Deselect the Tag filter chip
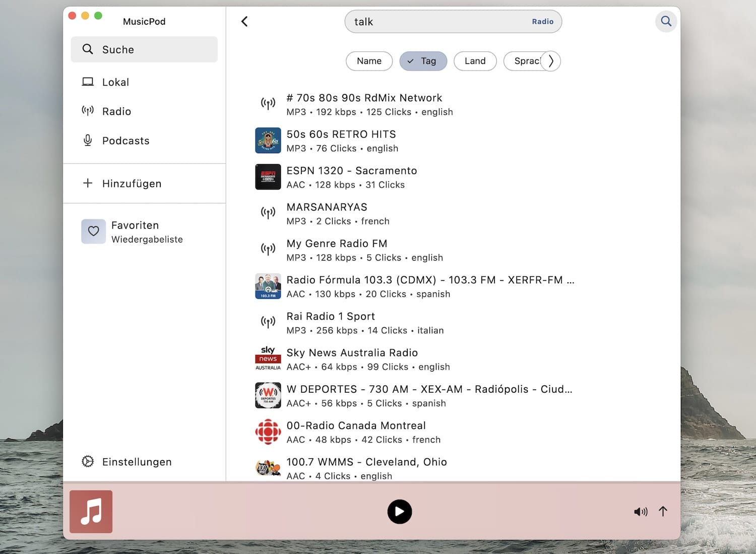 tap(423, 61)
